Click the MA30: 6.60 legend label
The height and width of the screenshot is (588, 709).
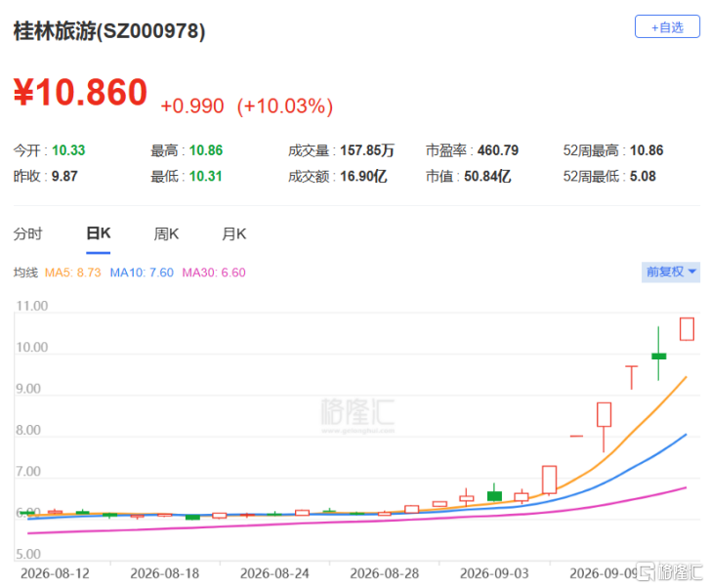coord(214,273)
